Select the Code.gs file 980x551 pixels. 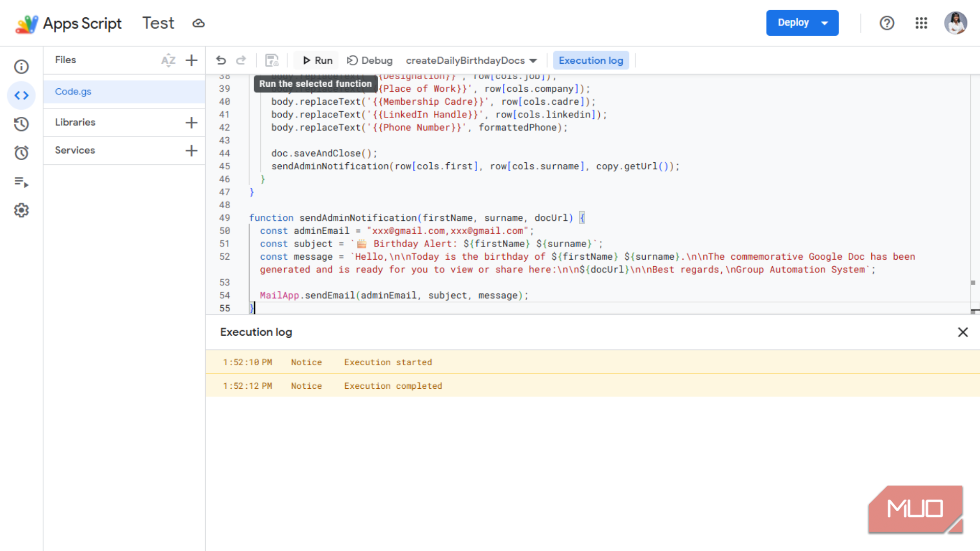pos(124,92)
